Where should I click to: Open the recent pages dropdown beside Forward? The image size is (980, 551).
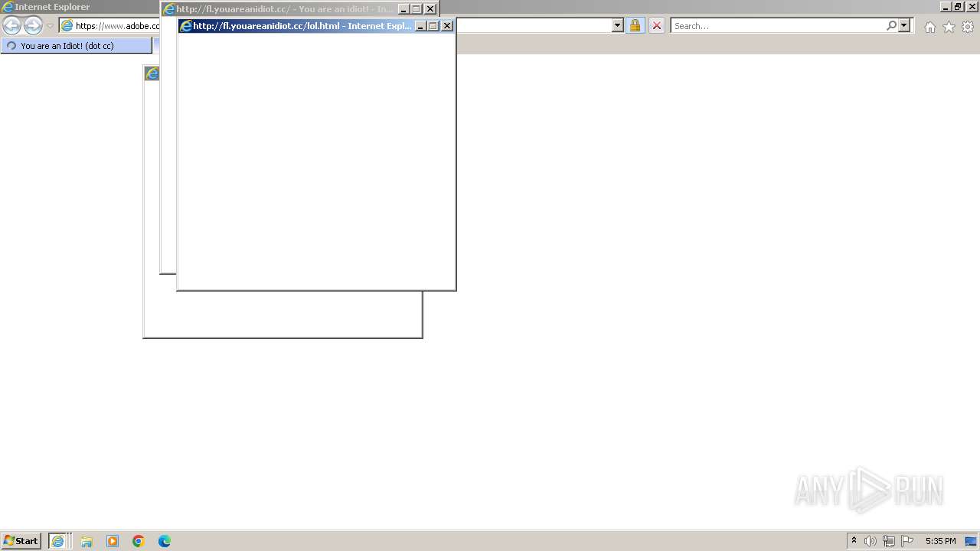[x=50, y=26]
